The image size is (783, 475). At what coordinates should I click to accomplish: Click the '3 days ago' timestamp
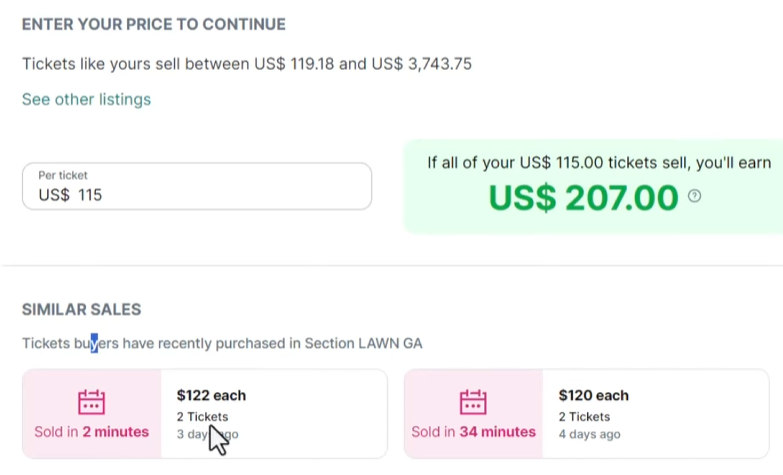point(207,434)
